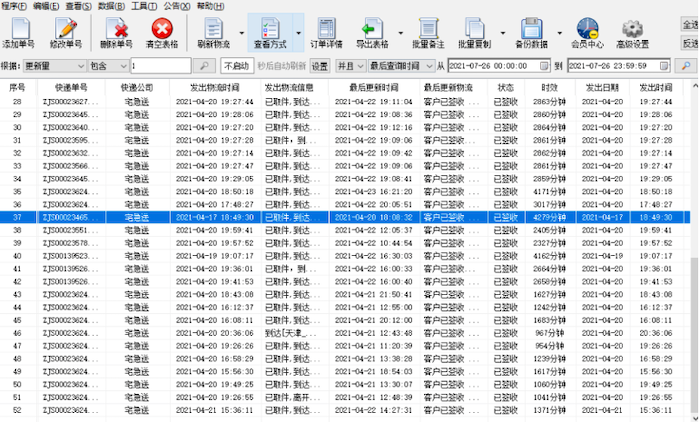This screenshot has height=422, width=700.
Task: Click cell 4171分钟 in row 35
Action: [549, 192]
